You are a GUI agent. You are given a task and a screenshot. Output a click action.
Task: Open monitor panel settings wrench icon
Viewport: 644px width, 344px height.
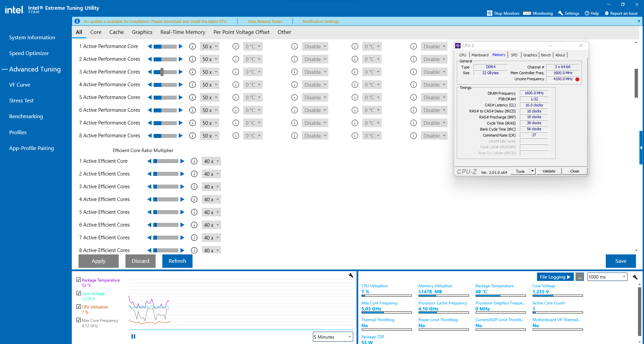click(x=635, y=277)
